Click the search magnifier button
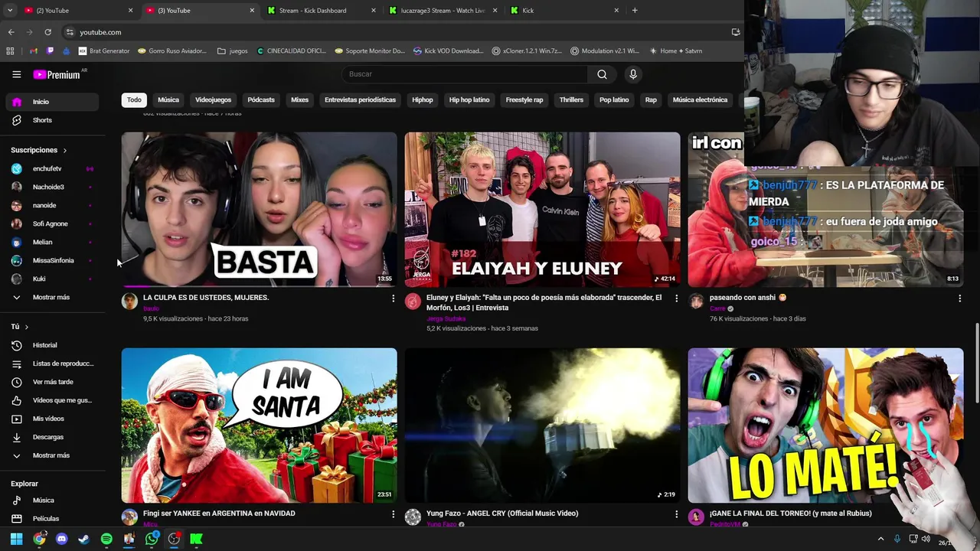Image resolution: width=980 pixels, height=551 pixels. pyautogui.click(x=602, y=74)
